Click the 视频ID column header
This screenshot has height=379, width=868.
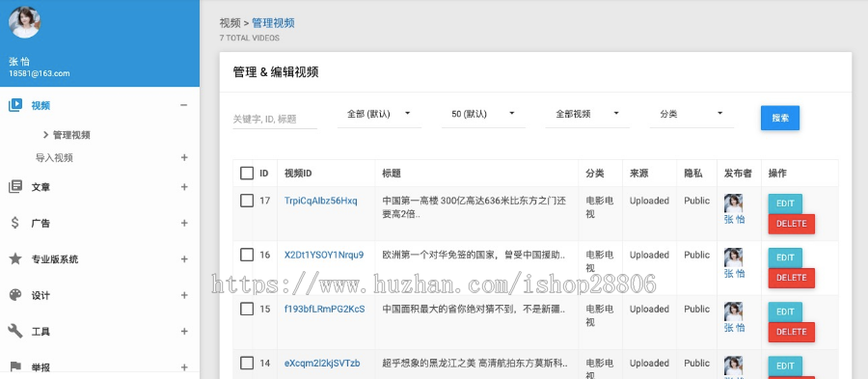tap(298, 174)
